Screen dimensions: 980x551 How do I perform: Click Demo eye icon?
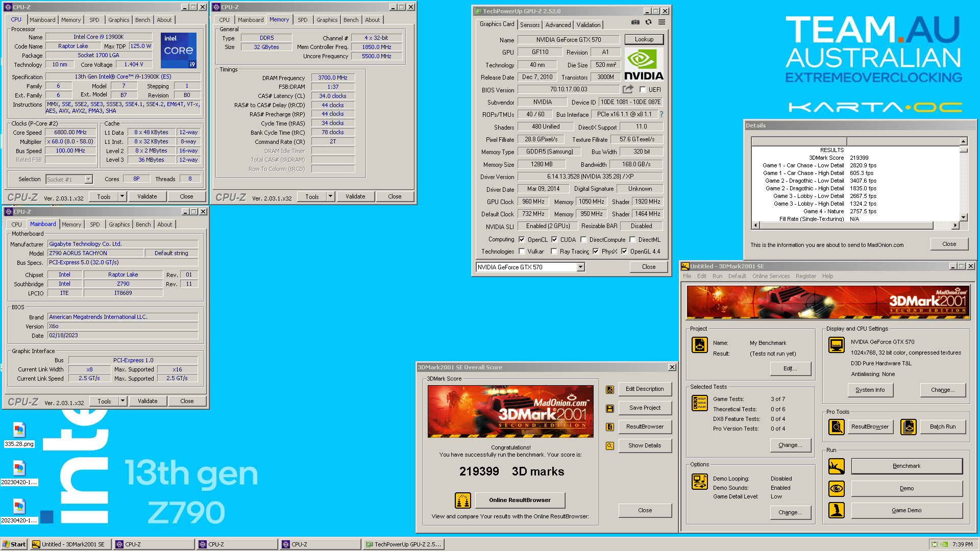point(837,489)
